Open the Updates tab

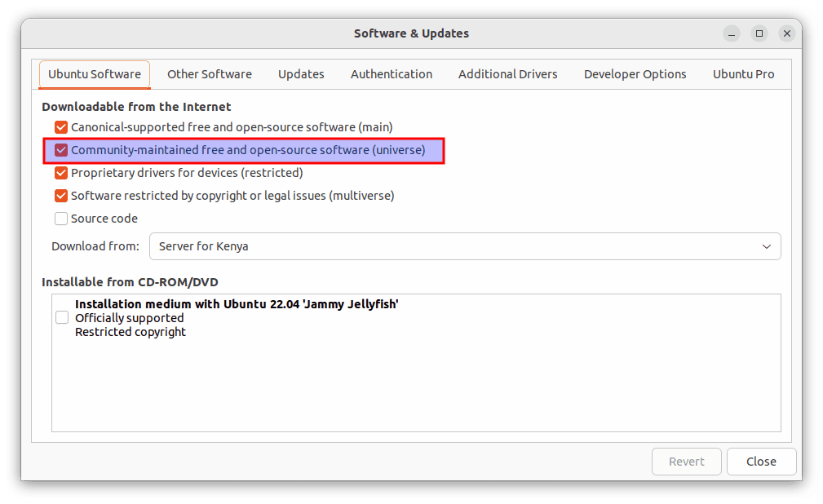coord(301,74)
